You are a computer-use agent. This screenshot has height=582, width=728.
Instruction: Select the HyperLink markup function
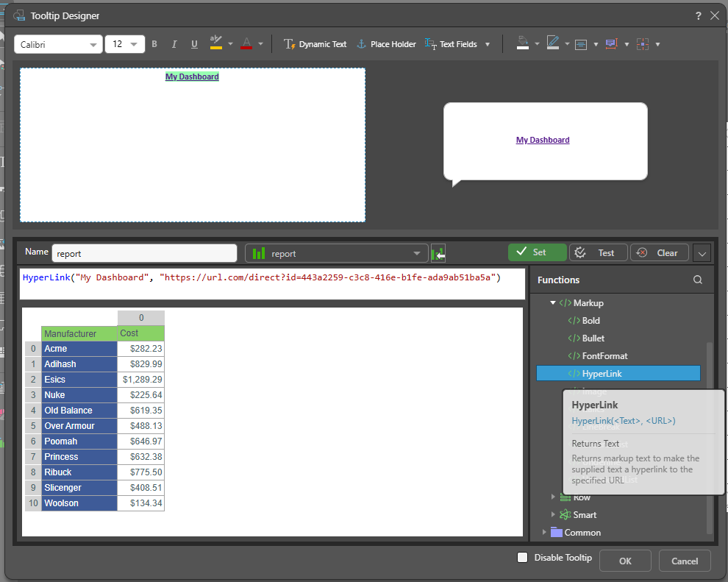[618, 374]
